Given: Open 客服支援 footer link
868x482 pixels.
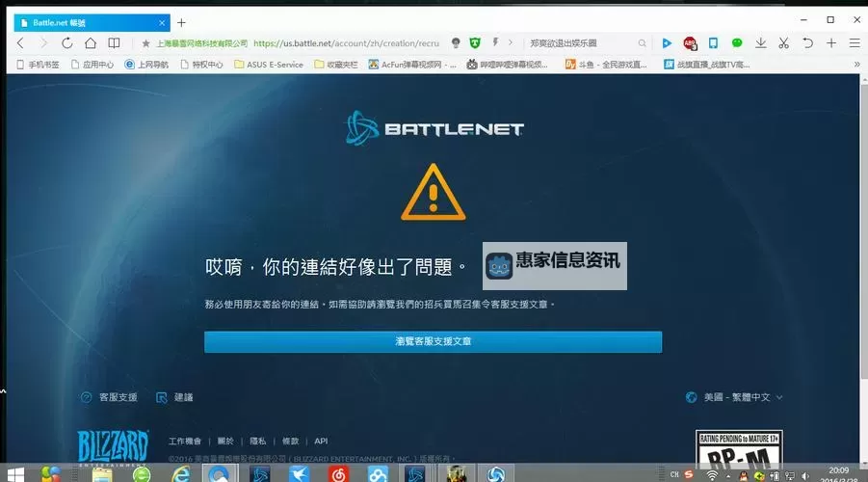Looking at the screenshot, I should pyautogui.click(x=109, y=397).
